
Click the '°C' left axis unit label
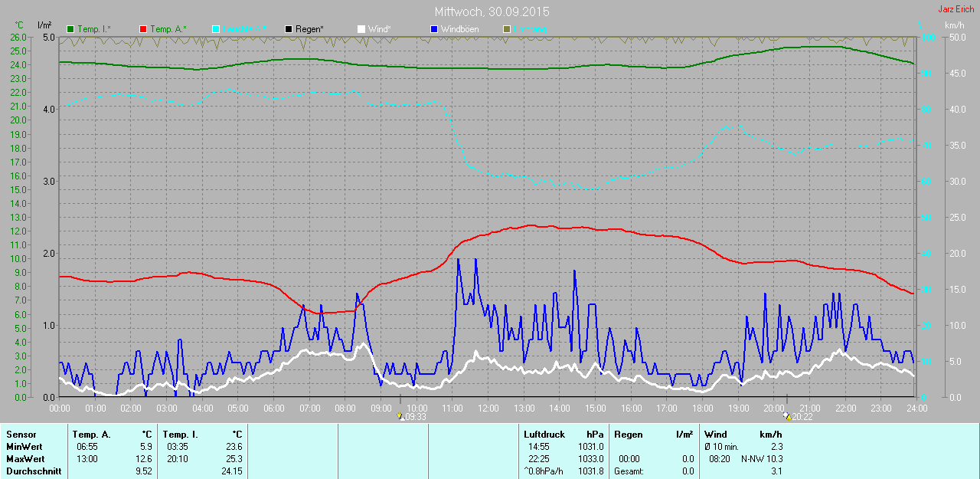tap(19, 25)
